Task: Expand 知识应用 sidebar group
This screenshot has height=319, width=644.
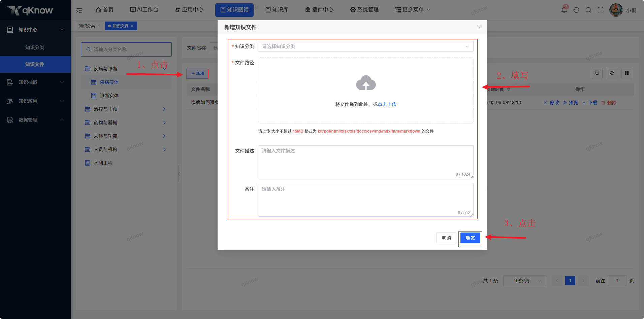Action: pyautogui.click(x=35, y=101)
